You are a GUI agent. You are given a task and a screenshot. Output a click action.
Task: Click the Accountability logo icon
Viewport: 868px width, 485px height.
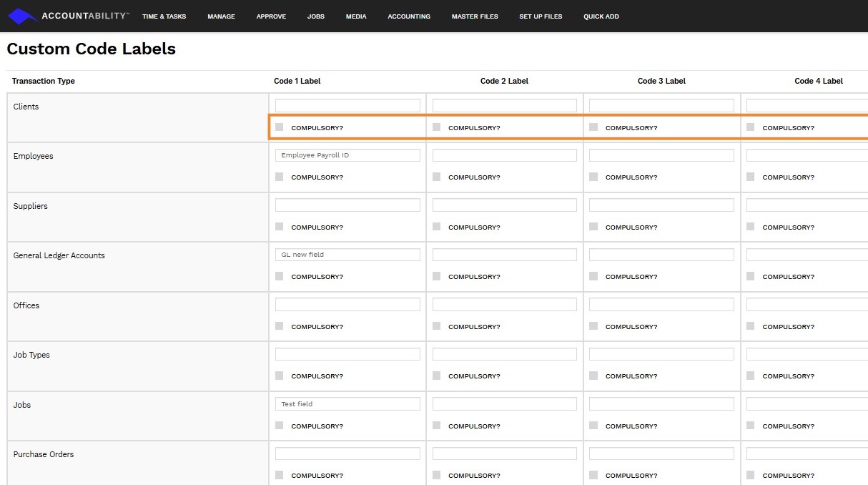(21, 16)
